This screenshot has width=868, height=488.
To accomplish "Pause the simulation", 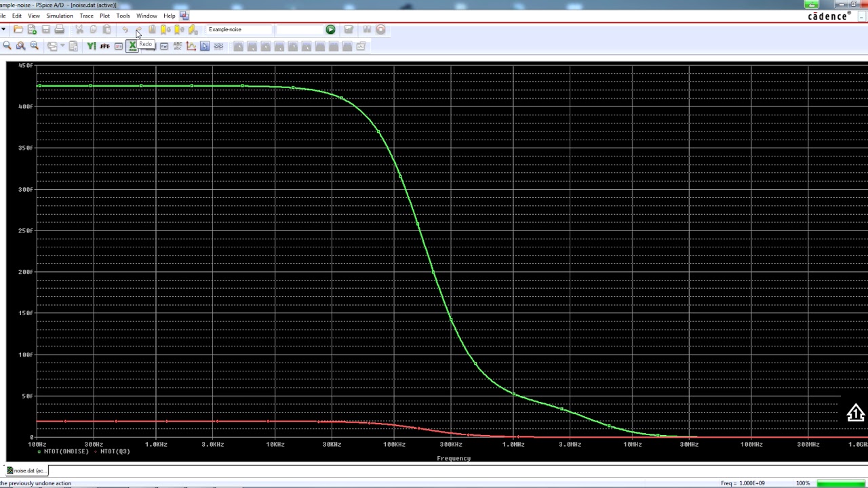I will (367, 29).
